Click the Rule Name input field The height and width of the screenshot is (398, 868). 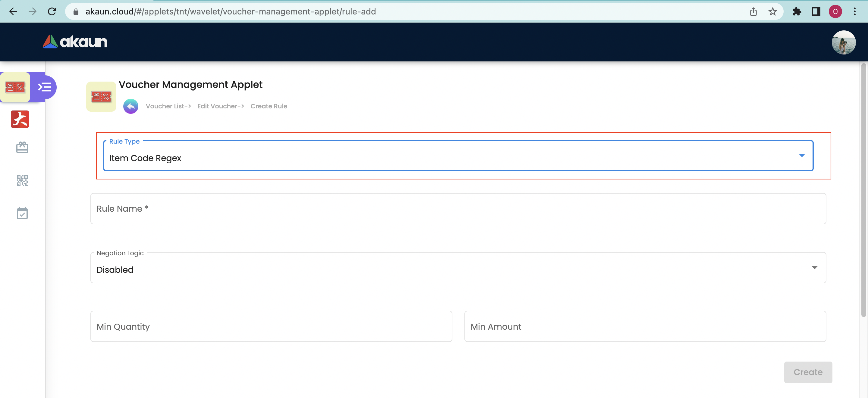(458, 209)
